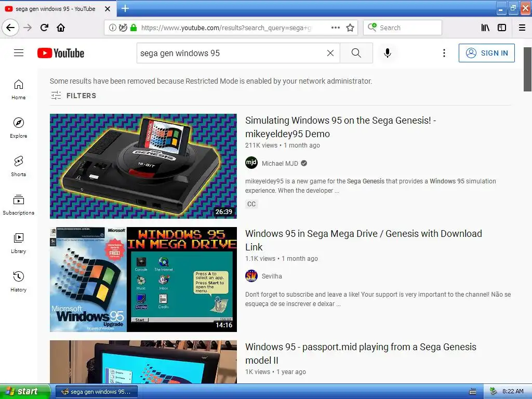Open the passport.mid video thumbnail

pos(143,362)
